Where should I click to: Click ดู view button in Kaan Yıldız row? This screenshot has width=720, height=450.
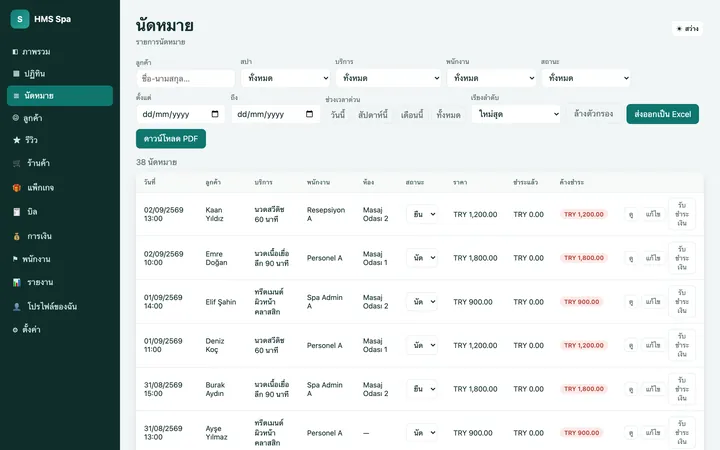631,214
